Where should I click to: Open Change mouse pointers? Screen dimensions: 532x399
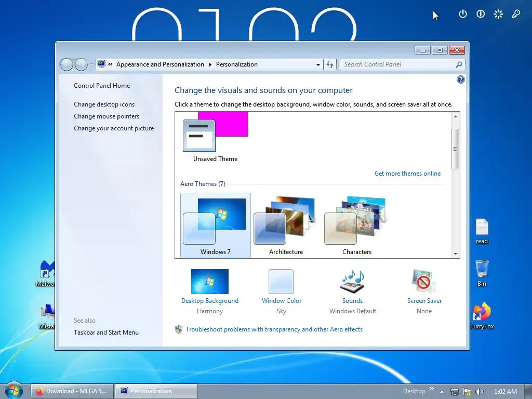[107, 116]
